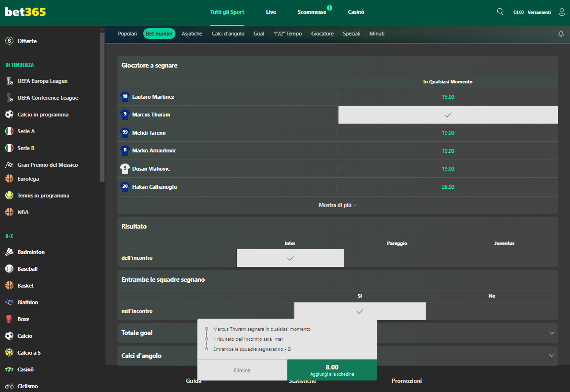Open Gran Premio del Messico

click(x=47, y=164)
